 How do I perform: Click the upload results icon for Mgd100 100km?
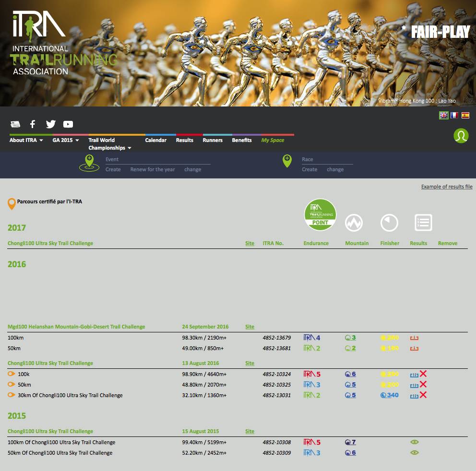[414, 338]
